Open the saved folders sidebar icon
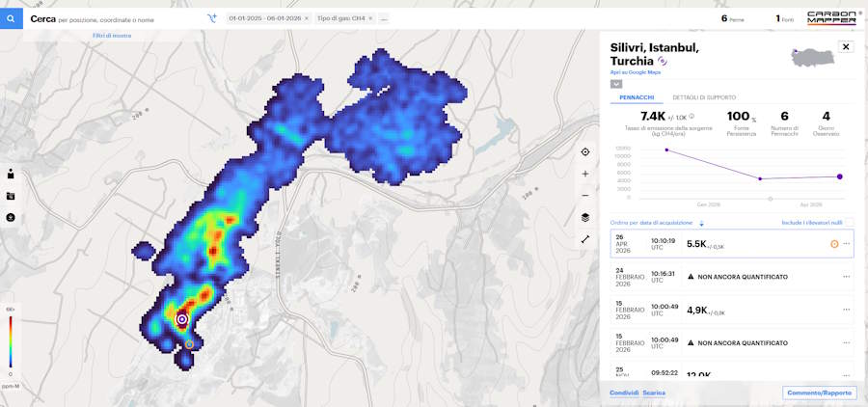The image size is (868, 407). [11, 196]
